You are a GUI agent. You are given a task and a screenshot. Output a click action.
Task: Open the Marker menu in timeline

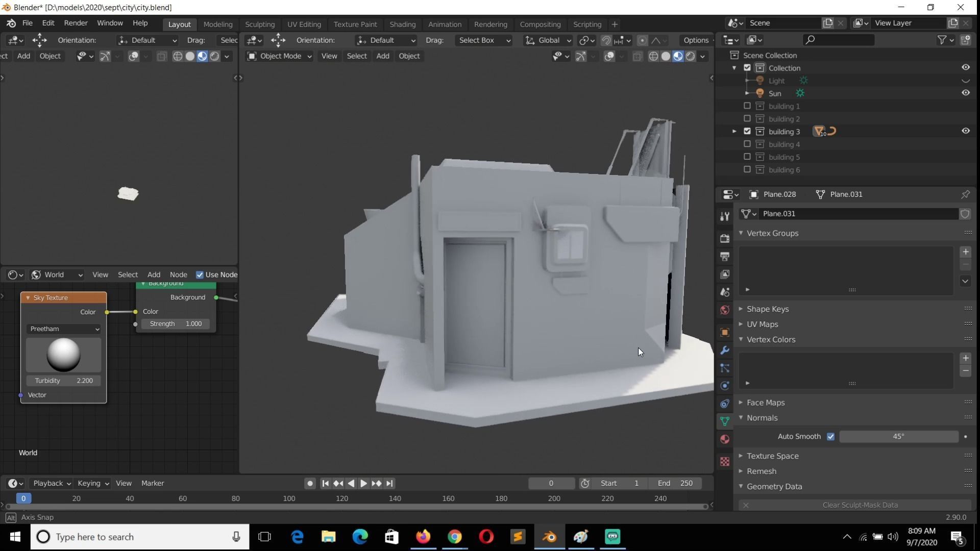153,483
